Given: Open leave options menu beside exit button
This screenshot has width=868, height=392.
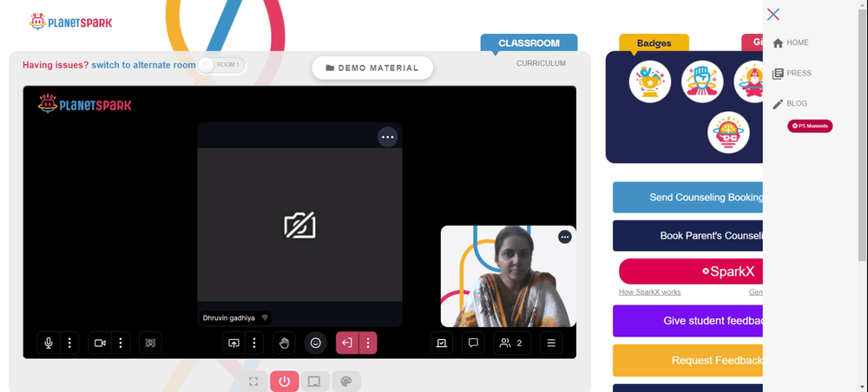Looking at the screenshot, I should 367,343.
